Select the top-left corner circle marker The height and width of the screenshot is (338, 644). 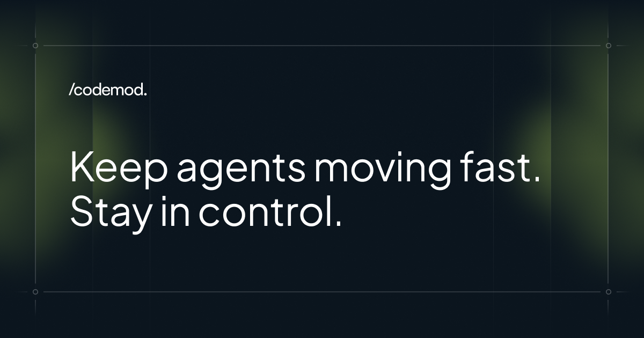coord(35,46)
